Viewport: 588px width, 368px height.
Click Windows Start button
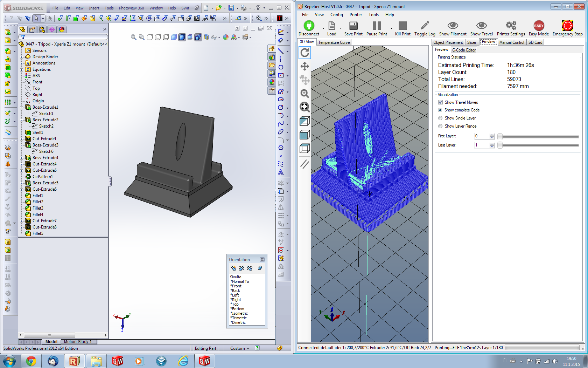click(9, 361)
